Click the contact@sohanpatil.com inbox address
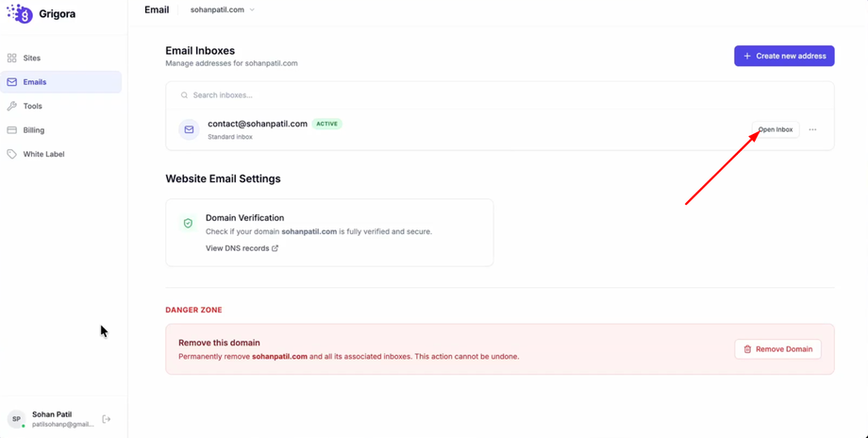 [x=258, y=124]
